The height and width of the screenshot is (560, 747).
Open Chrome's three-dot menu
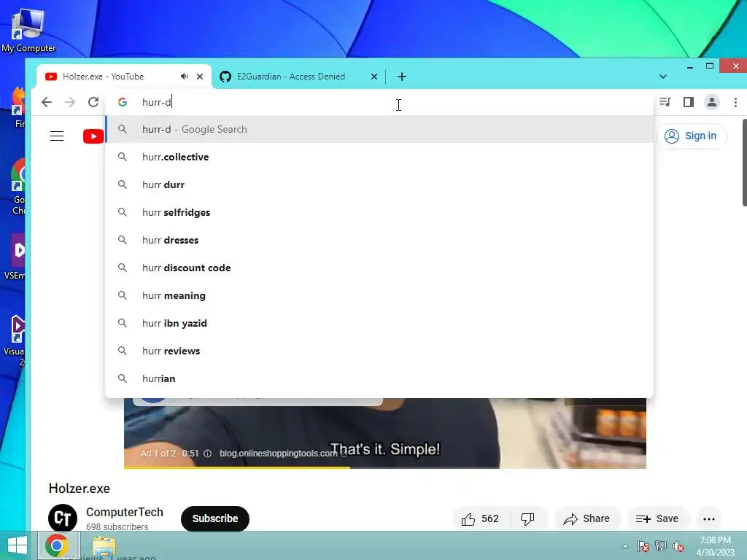pos(735,102)
